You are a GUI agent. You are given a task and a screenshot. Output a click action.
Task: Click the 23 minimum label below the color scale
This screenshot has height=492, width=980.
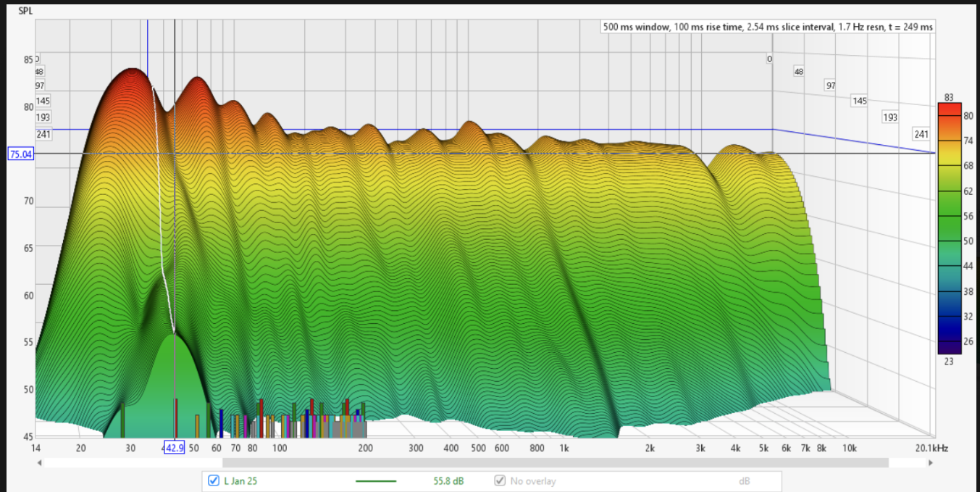coord(949,362)
